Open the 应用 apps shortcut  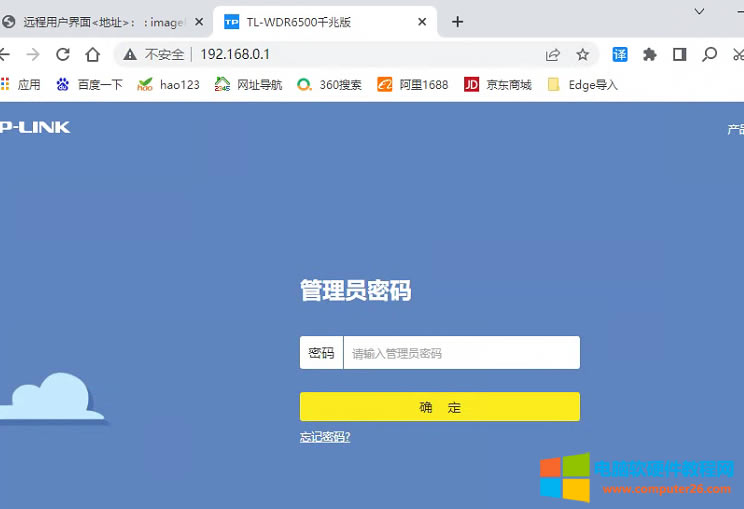tap(20, 85)
